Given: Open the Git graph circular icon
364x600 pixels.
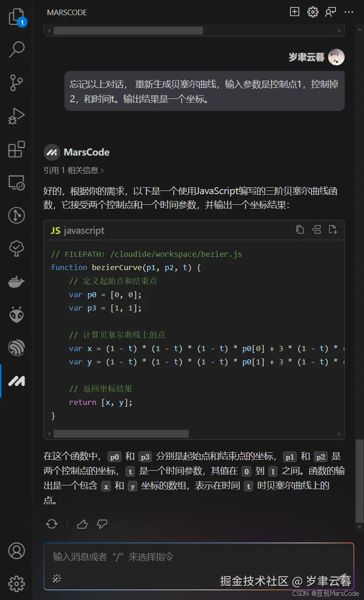Looking at the screenshot, I should [17, 216].
